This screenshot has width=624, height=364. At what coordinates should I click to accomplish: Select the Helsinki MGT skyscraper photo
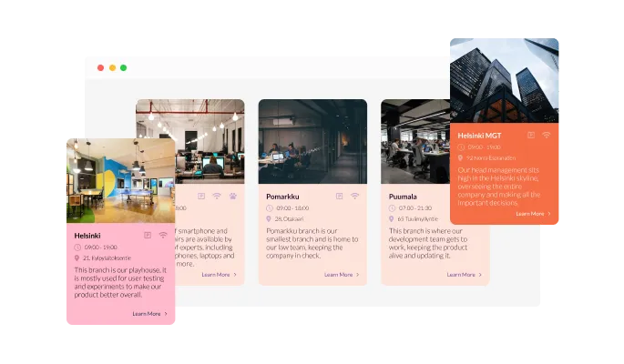coord(505,80)
